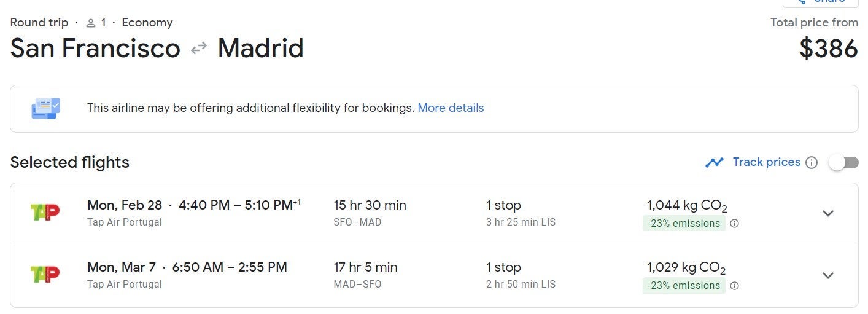Click the Track prices label
The width and height of the screenshot is (868, 314).
[x=766, y=162]
